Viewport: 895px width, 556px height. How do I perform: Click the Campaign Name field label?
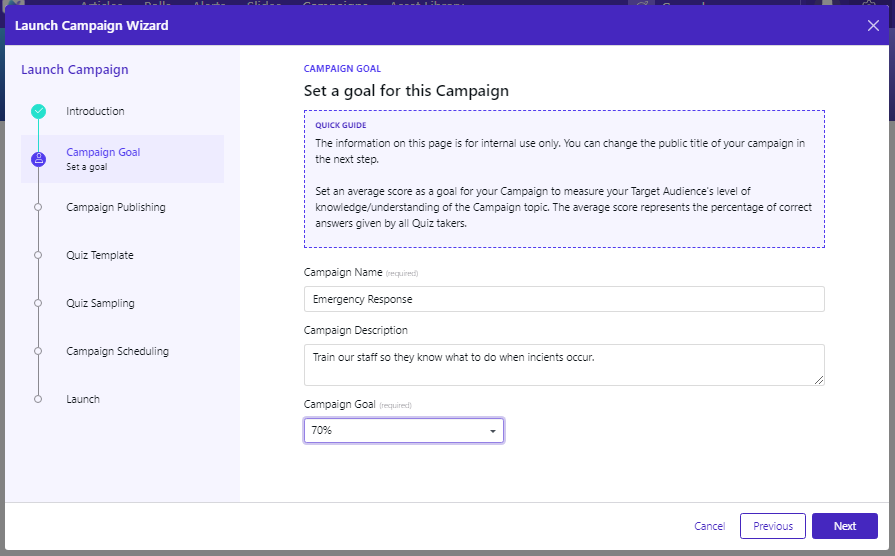pos(361,273)
